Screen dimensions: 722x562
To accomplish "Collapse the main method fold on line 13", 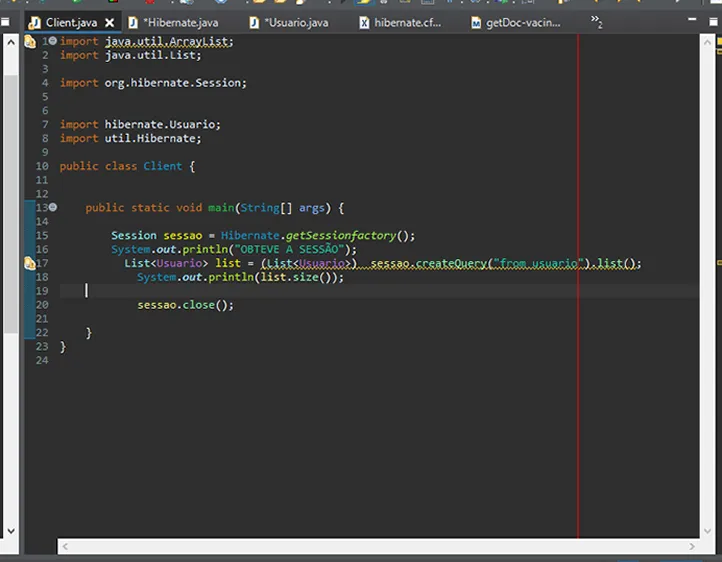I will point(52,207).
